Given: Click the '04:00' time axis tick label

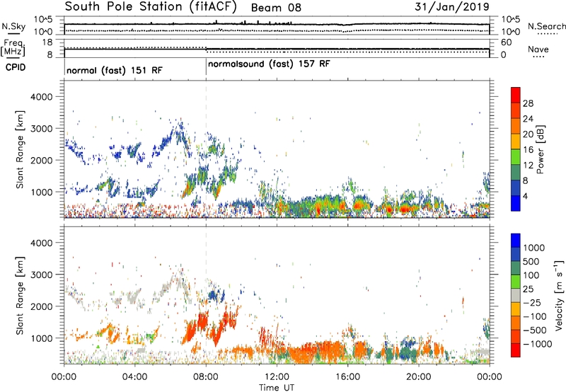Looking at the screenshot, I should [x=135, y=377].
